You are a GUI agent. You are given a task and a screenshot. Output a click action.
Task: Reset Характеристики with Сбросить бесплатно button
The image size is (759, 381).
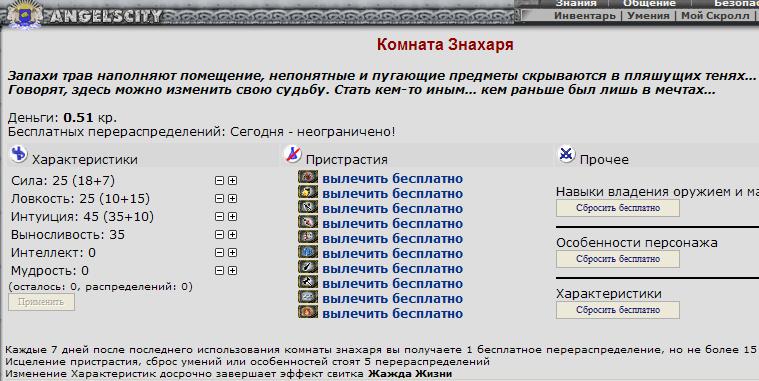(618, 310)
